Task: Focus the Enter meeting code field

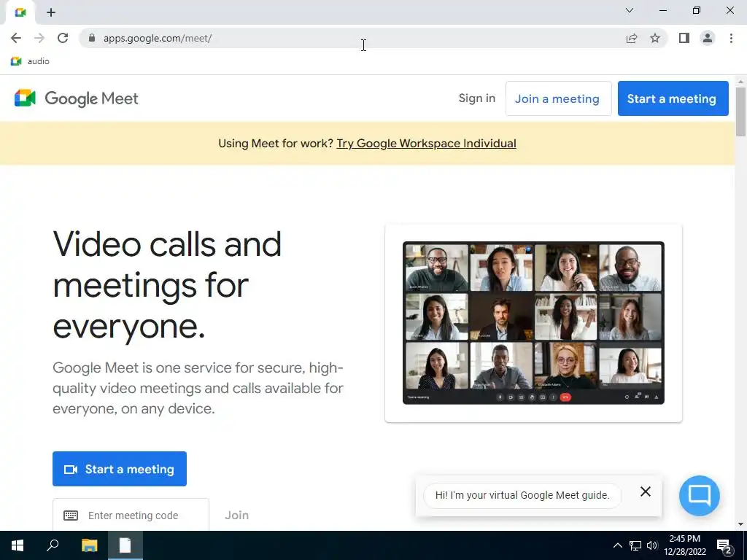Action: click(131, 516)
